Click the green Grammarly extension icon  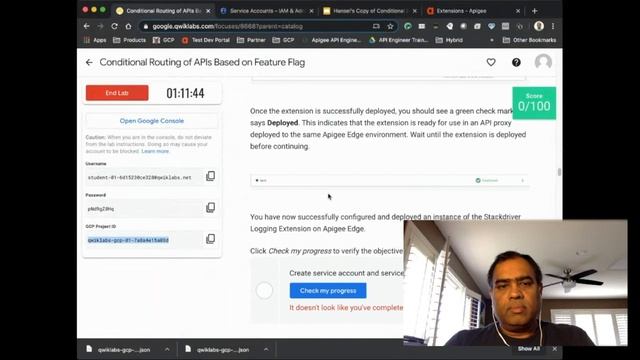(x=407, y=26)
